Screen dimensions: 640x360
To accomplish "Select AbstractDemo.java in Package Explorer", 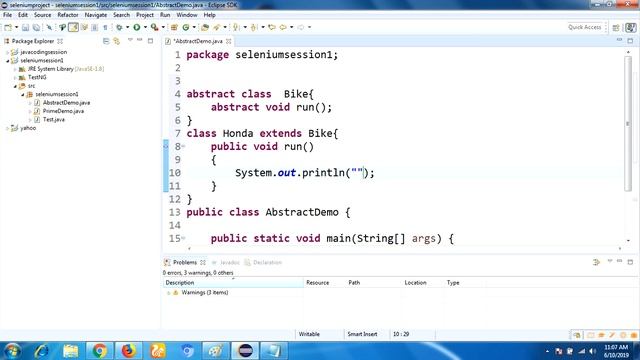I will tap(66, 102).
